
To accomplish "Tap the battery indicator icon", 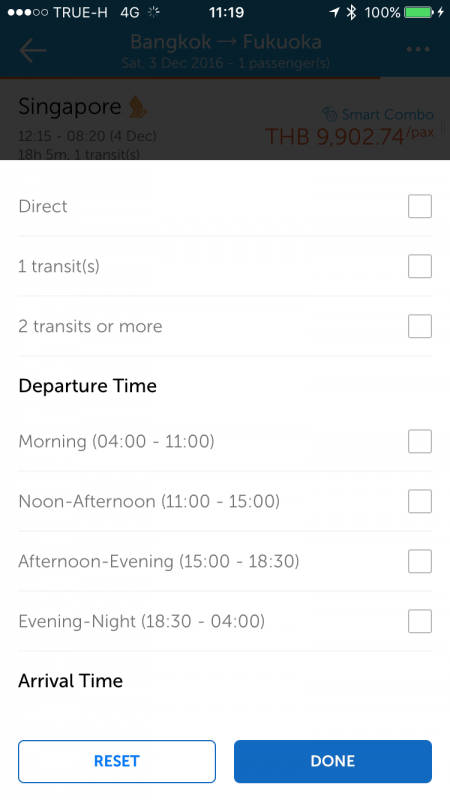I will [419, 12].
